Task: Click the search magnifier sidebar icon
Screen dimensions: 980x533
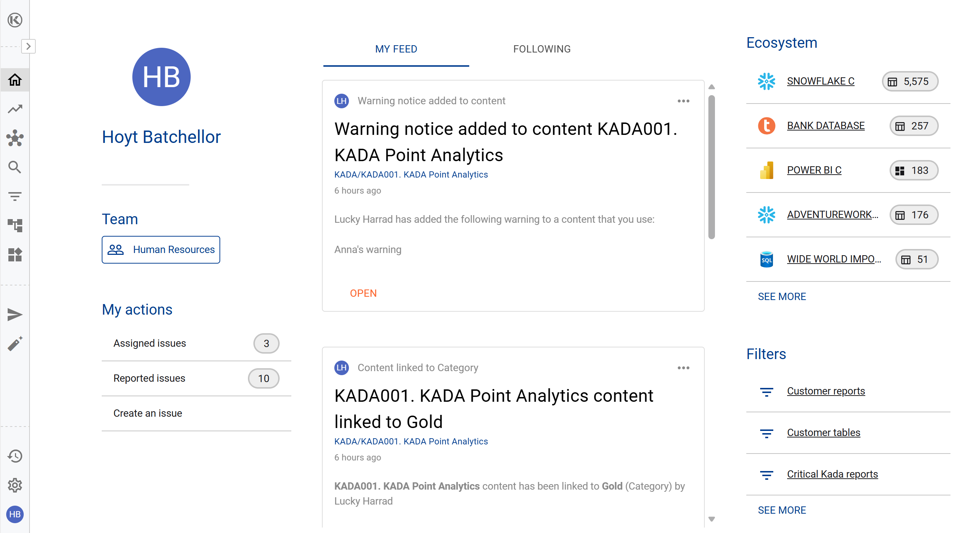Action: (x=15, y=167)
